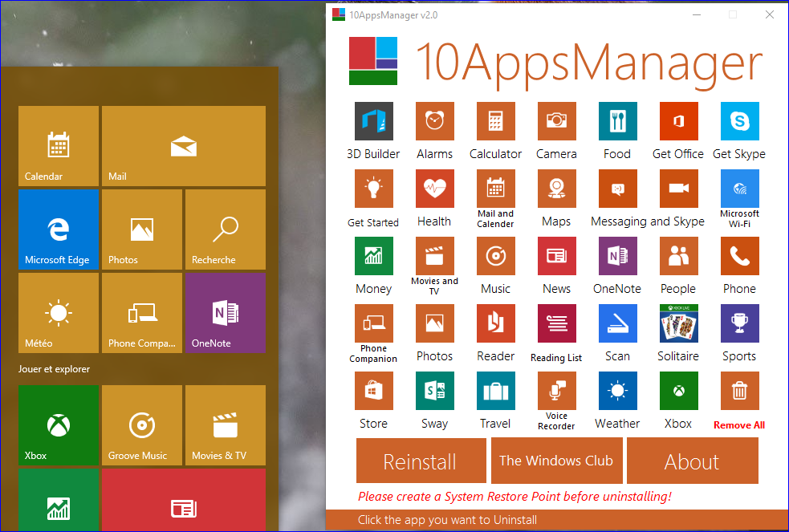The width and height of the screenshot is (789, 532).
Task: Select the Movies and TV clapperboard icon
Action: 435,256
